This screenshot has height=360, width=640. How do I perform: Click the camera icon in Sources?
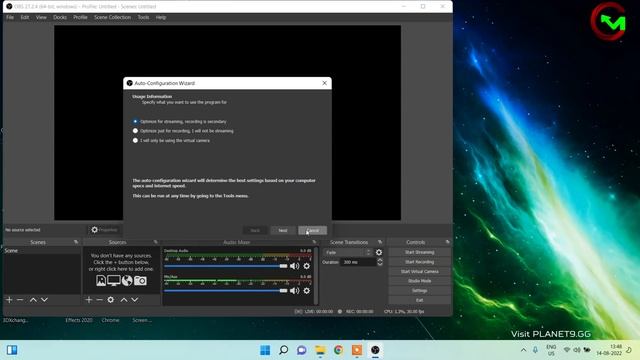pyautogui.click(x=140, y=280)
